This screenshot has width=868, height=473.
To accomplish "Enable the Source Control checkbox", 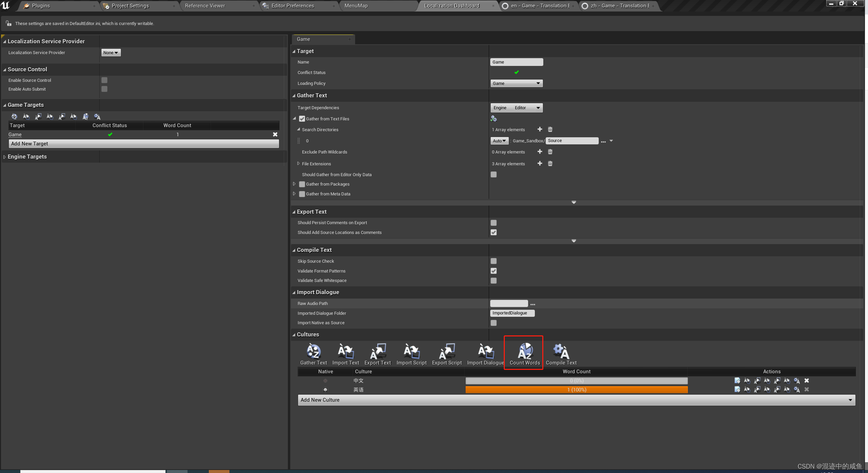I will pyautogui.click(x=104, y=80).
